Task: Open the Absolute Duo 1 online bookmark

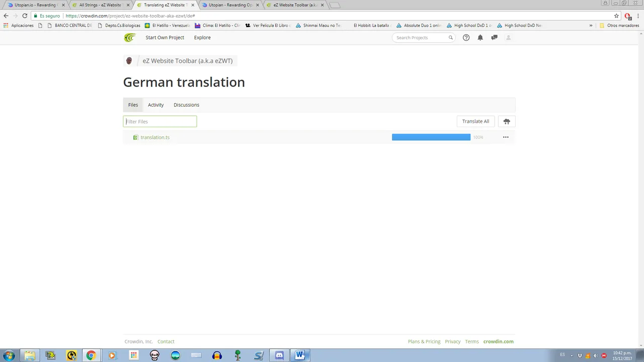Action: click(419, 25)
